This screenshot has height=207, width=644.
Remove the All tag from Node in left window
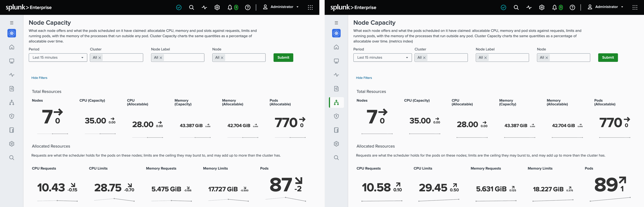[222, 58]
